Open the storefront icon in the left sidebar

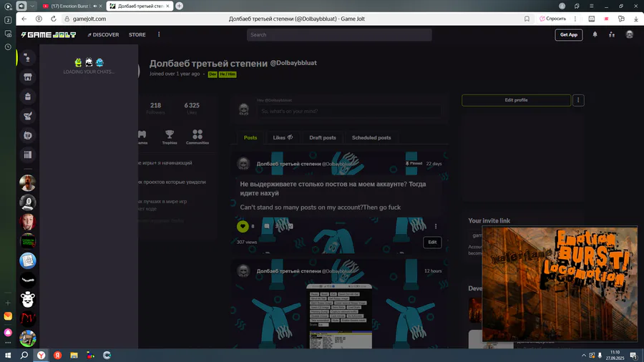point(27,77)
